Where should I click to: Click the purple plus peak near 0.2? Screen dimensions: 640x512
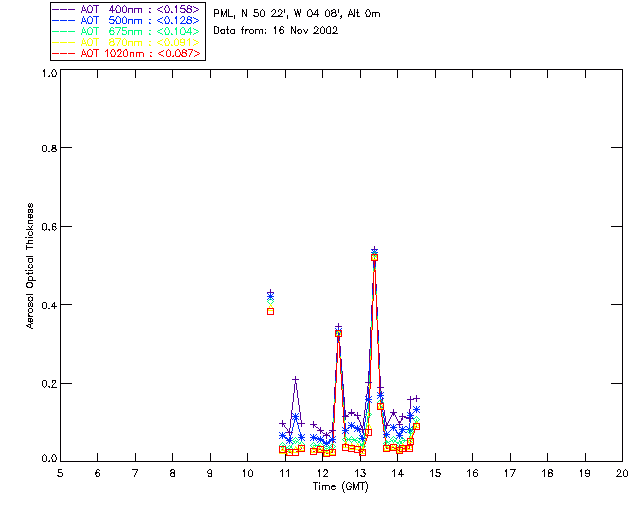[x=296, y=379]
